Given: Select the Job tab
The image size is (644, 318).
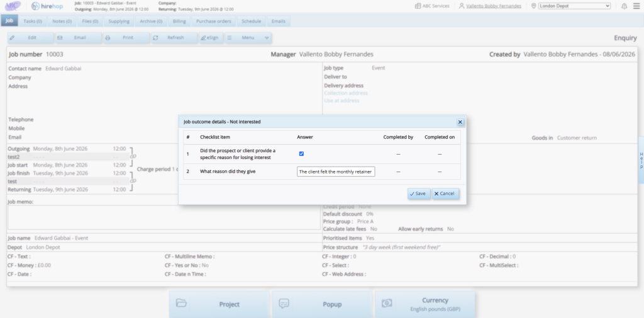Looking at the screenshot, I should [9, 21].
